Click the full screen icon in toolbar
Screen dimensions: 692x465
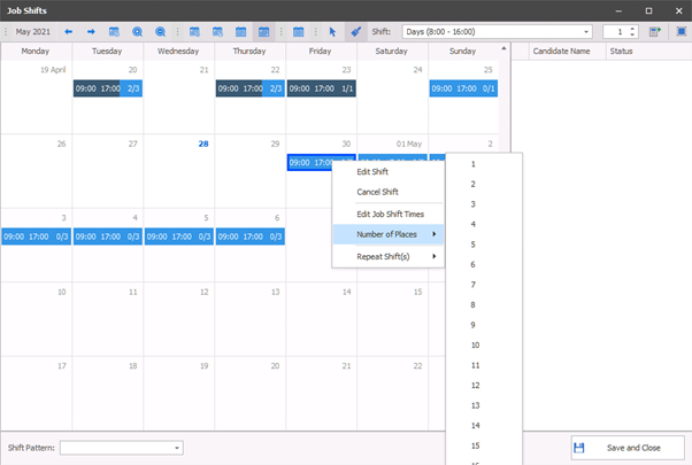click(680, 32)
